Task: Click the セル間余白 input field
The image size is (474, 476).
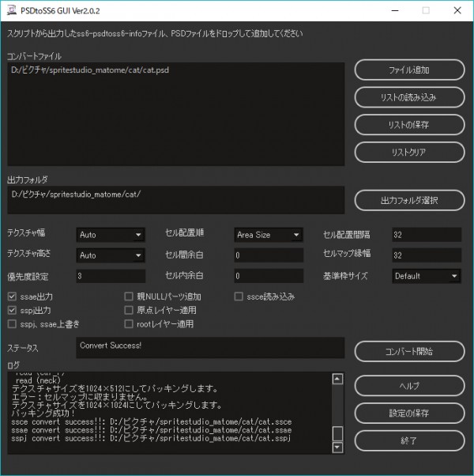Action: click(x=269, y=255)
